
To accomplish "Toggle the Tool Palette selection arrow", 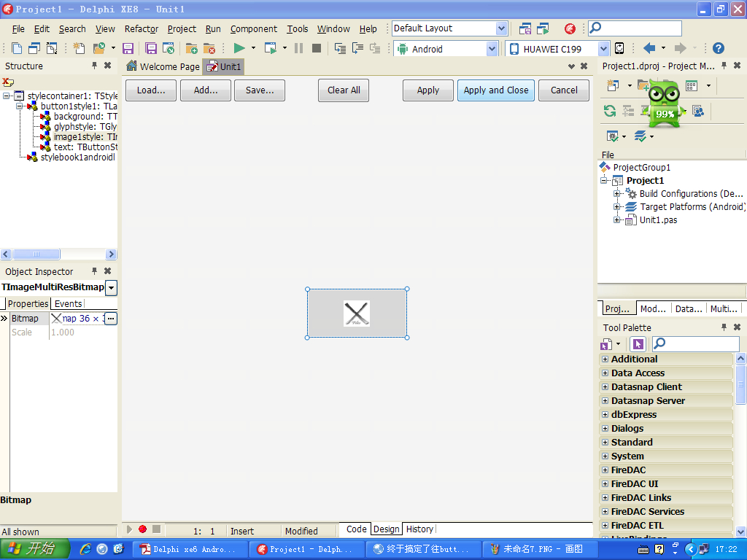I will click(x=638, y=343).
